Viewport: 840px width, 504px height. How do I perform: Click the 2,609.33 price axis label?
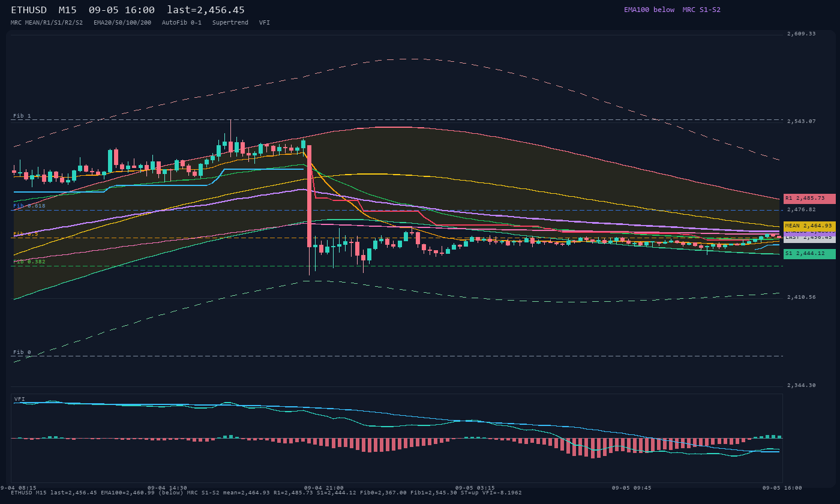coord(802,34)
